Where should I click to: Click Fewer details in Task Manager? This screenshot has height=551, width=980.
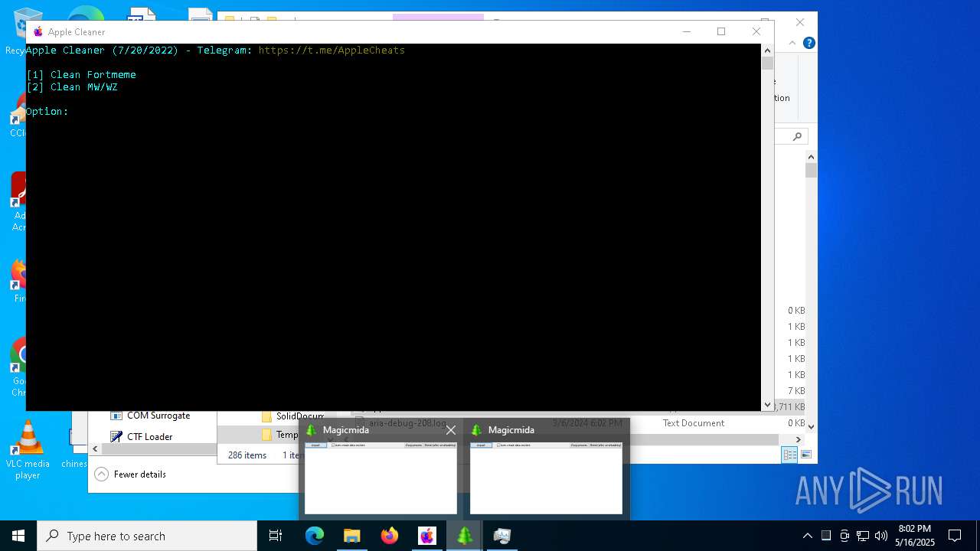coord(131,474)
